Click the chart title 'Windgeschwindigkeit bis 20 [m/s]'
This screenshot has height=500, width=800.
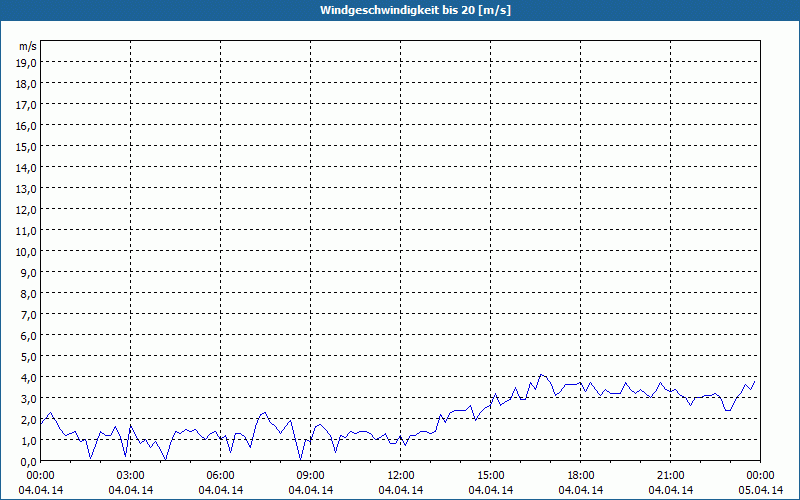tap(399, 10)
